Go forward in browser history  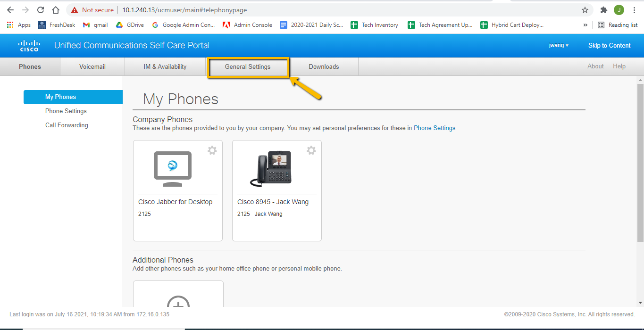pos(25,10)
